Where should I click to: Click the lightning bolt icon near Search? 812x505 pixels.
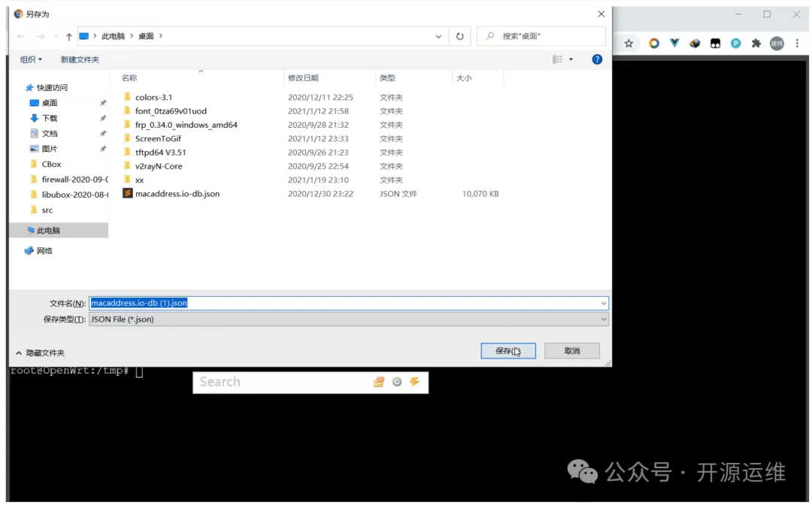pos(414,382)
